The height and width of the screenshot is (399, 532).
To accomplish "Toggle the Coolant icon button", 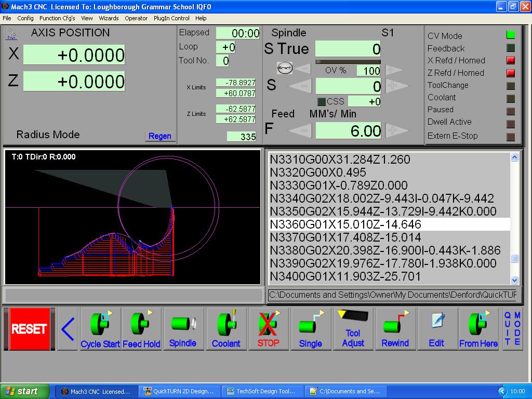I will [226, 329].
